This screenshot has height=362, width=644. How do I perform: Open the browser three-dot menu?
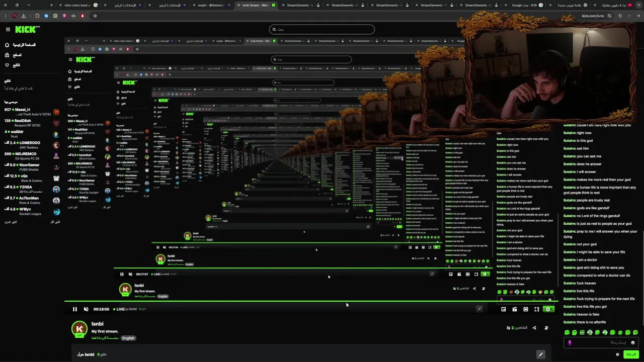click(x=5, y=16)
